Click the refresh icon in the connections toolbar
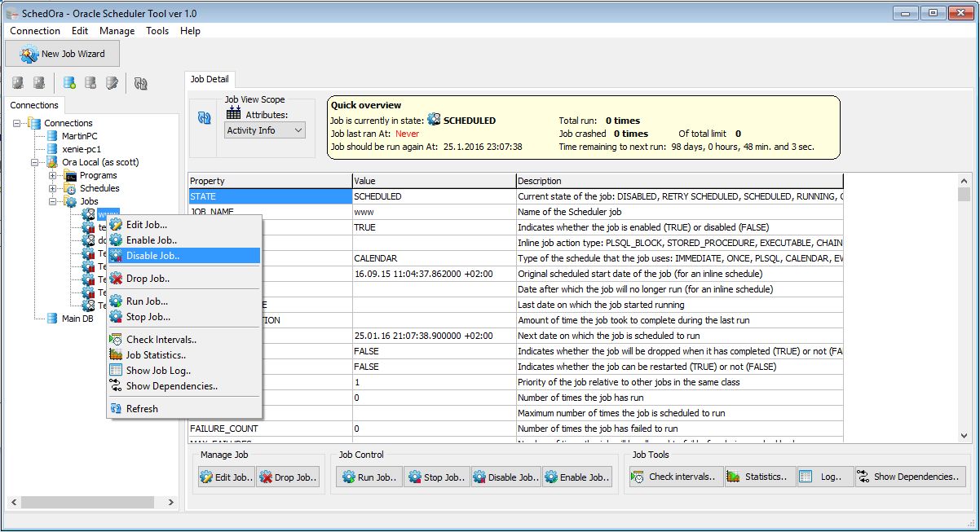The image size is (980, 532). point(141,82)
